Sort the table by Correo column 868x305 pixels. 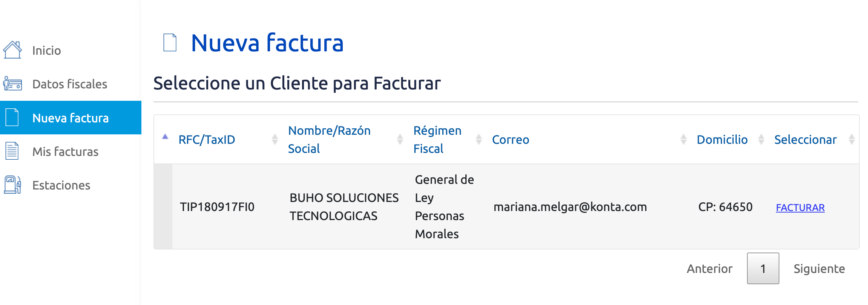684,139
